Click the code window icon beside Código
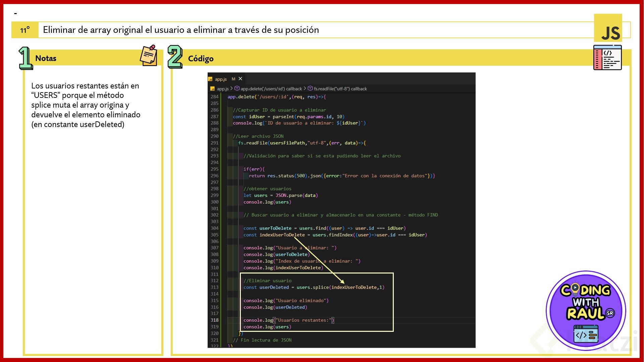The width and height of the screenshot is (644, 362). click(607, 58)
